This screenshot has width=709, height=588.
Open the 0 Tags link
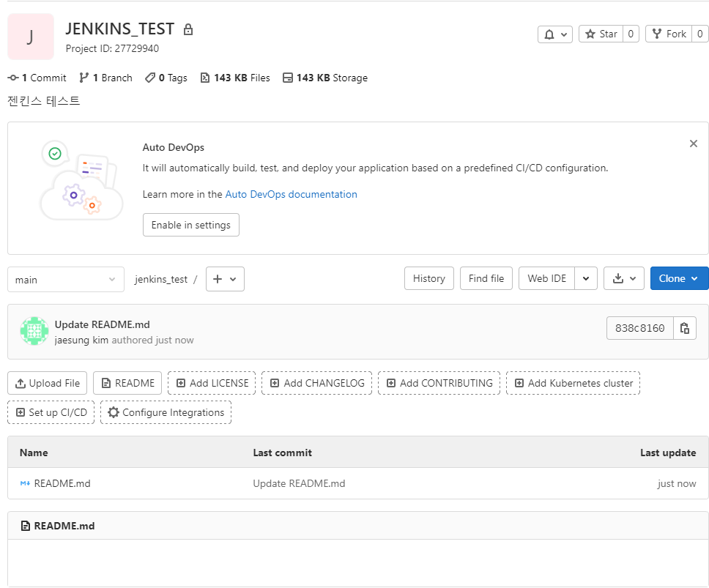166,78
